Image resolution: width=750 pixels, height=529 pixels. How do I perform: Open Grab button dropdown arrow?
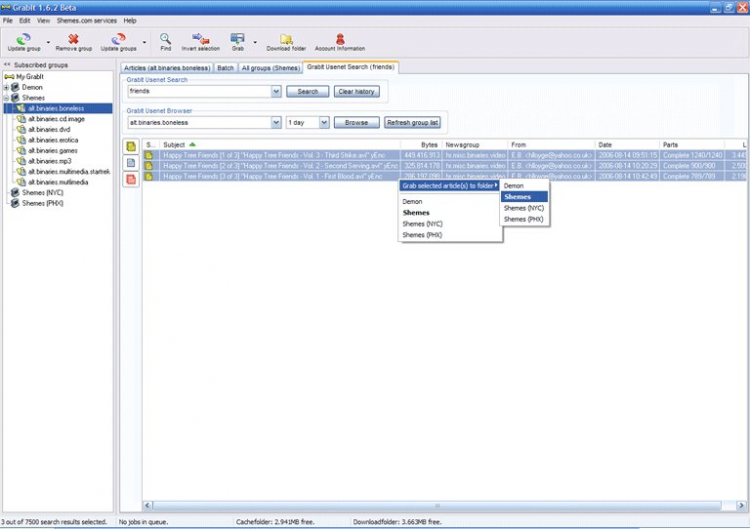pyautogui.click(x=255, y=42)
